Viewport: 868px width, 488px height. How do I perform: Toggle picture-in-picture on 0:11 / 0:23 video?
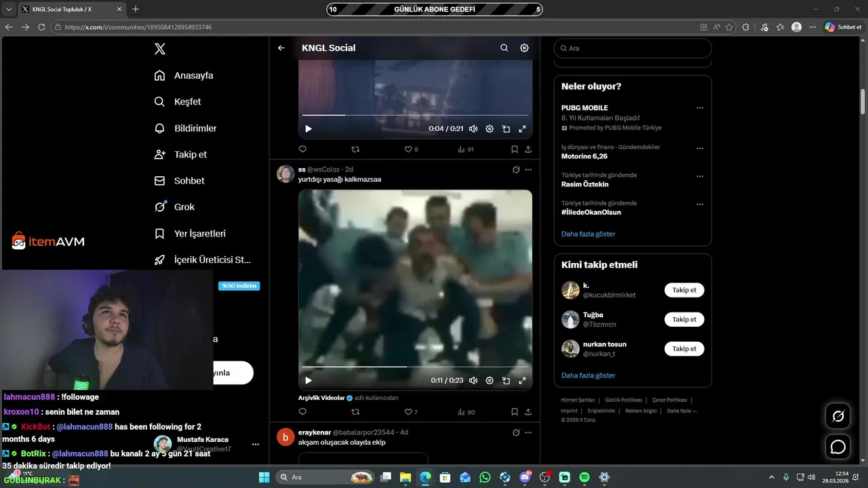(x=506, y=380)
